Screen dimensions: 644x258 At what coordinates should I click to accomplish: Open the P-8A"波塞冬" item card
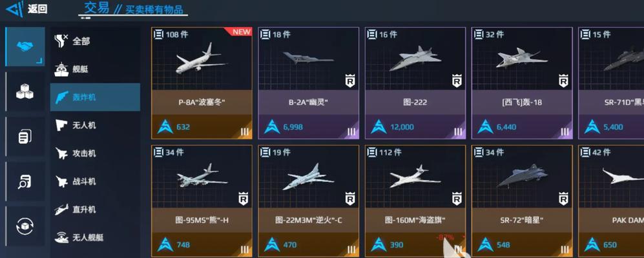click(x=202, y=83)
